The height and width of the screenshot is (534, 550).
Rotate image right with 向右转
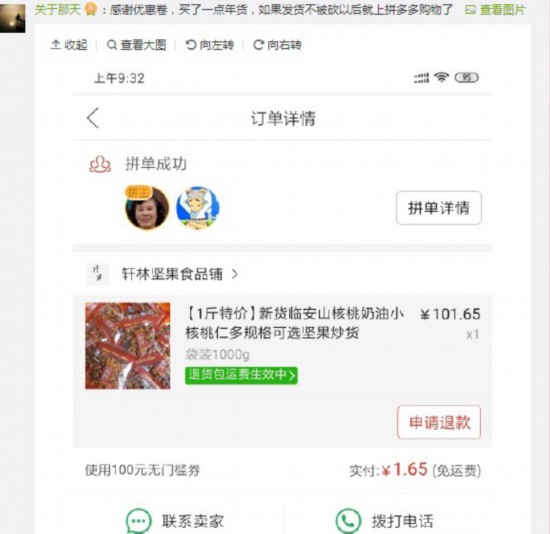pyautogui.click(x=277, y=45)
